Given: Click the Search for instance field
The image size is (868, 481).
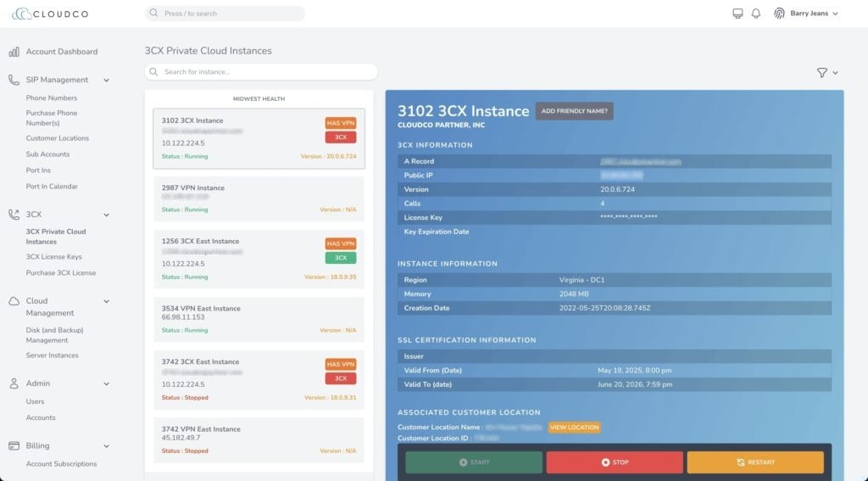Looking at the screenshot, I should pyautogui.click(x=261, y=72).
